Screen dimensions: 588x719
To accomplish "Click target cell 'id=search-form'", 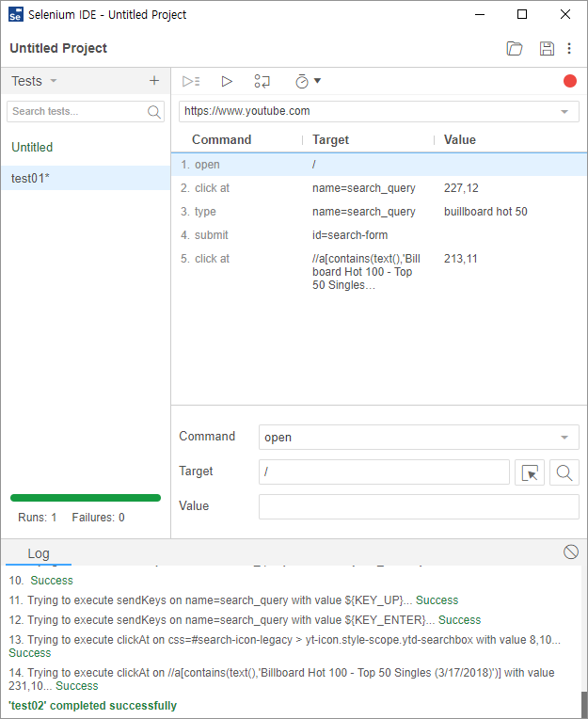I will tap(350, 234).
